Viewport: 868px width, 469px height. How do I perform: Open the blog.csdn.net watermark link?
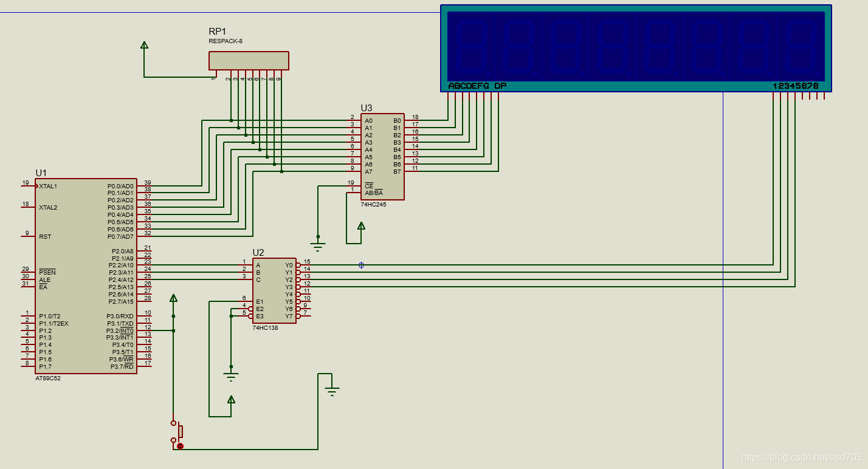(802, 457)
